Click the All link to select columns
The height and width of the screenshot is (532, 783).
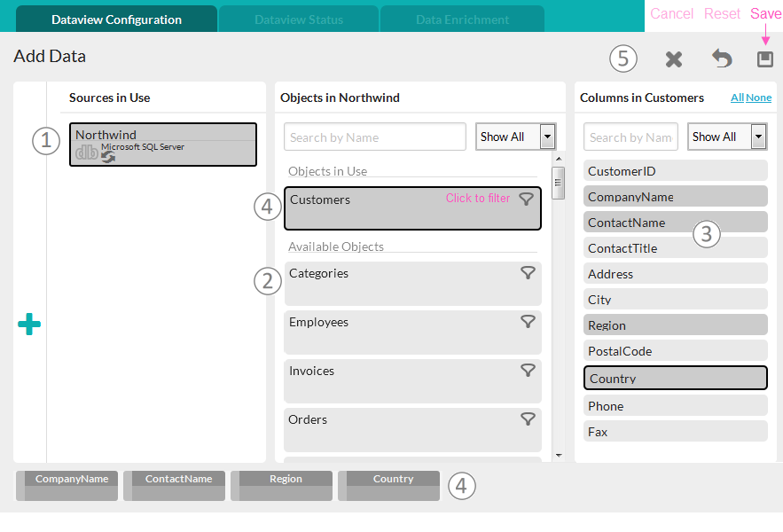(x=737, y=98)
